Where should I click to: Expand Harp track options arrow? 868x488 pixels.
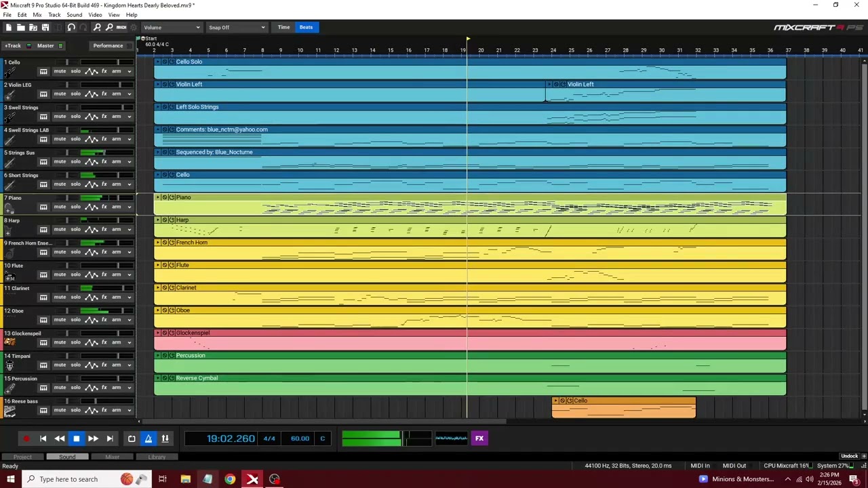tap(129, 229)
